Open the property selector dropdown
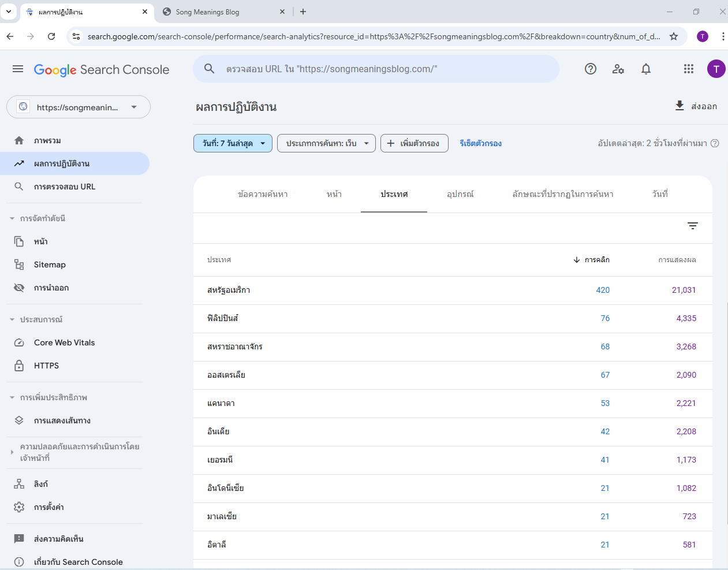Image resolution: width=728 pixels, height=570 pixels. point(79,107)
